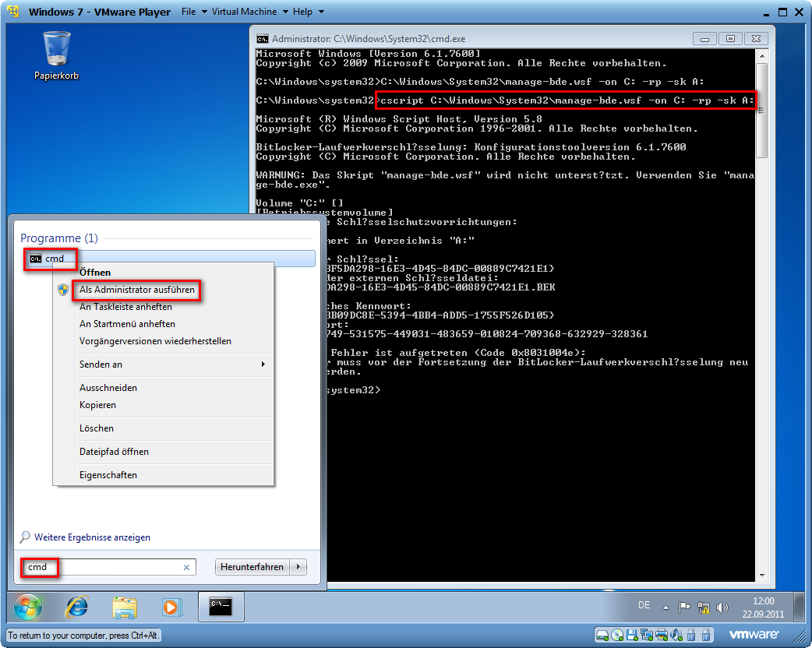Click the Programme (1) results header
This screenshot has width=812, height=648.
(59, 238)
